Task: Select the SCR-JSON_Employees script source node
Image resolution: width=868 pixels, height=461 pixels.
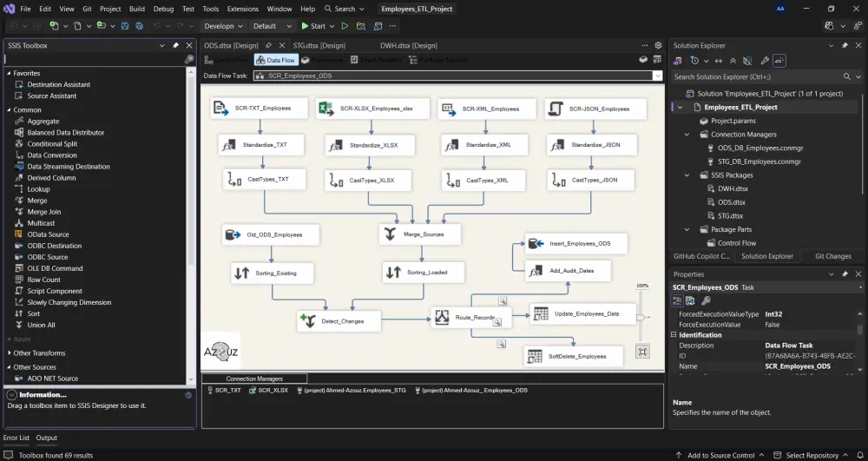Action: (595, 109)
